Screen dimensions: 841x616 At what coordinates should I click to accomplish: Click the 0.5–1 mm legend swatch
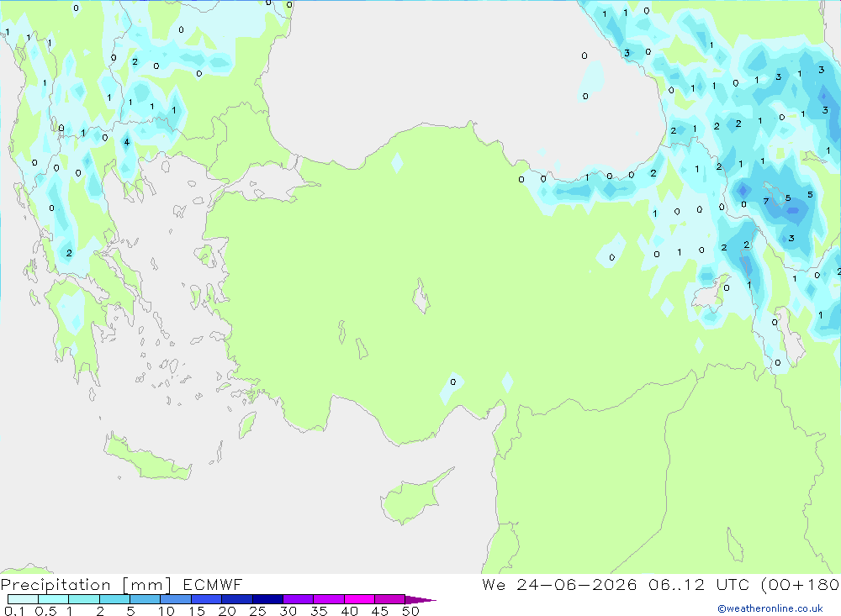point(54,599)
